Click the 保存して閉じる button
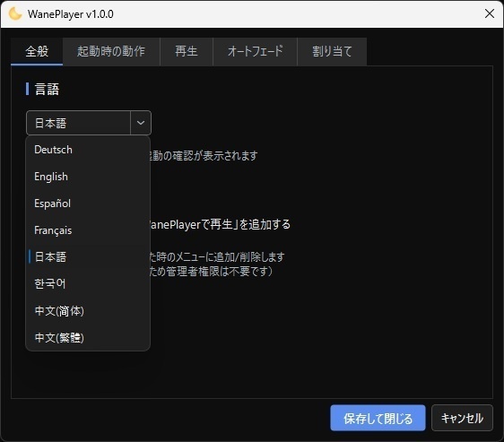Image resolution: width=504 pixels, height=442 pixels. click(x=378, y=418)
